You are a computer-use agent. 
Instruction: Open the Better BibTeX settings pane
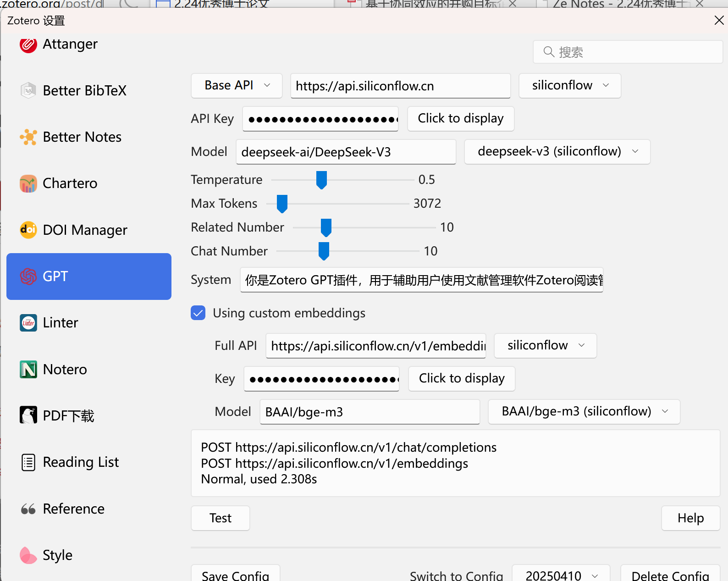89,91
